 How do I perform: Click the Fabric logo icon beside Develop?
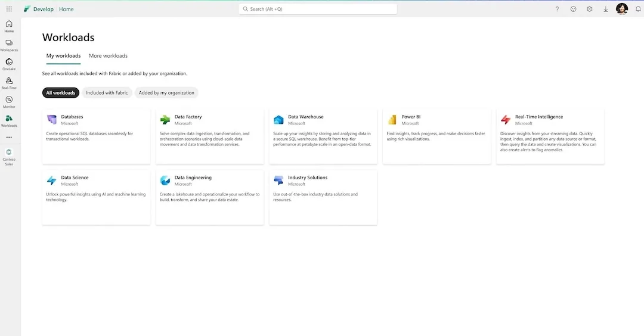27,9
